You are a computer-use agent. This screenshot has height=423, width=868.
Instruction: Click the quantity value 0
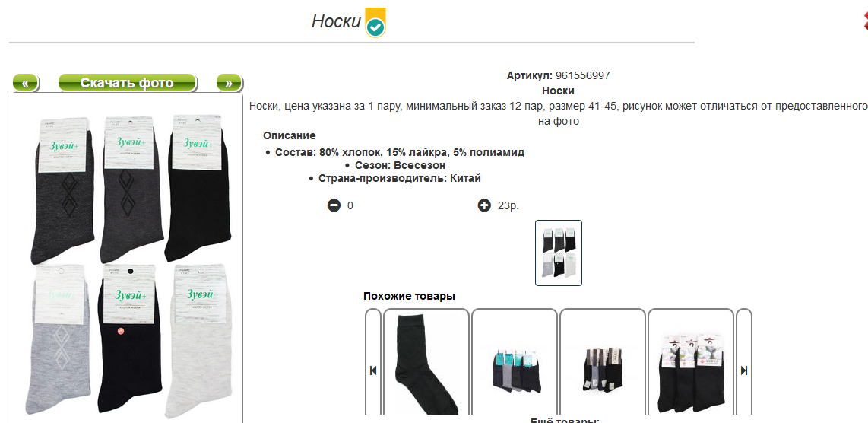[350, 205]
